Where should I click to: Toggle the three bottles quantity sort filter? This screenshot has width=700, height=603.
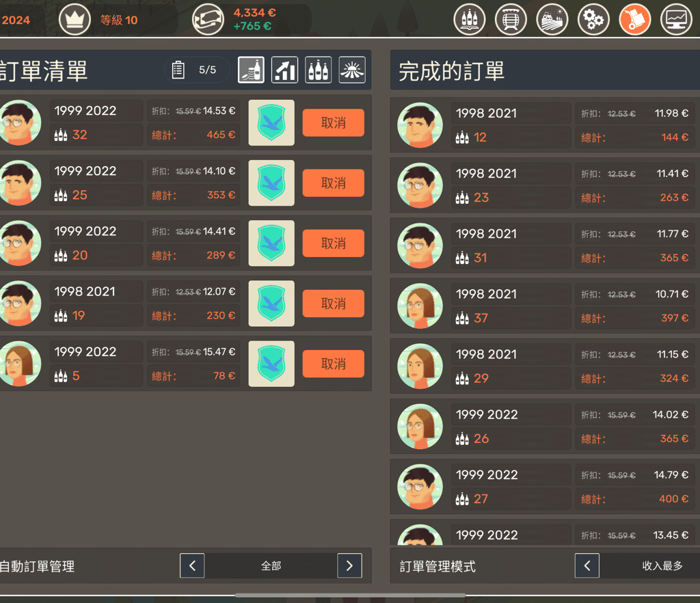319,70
